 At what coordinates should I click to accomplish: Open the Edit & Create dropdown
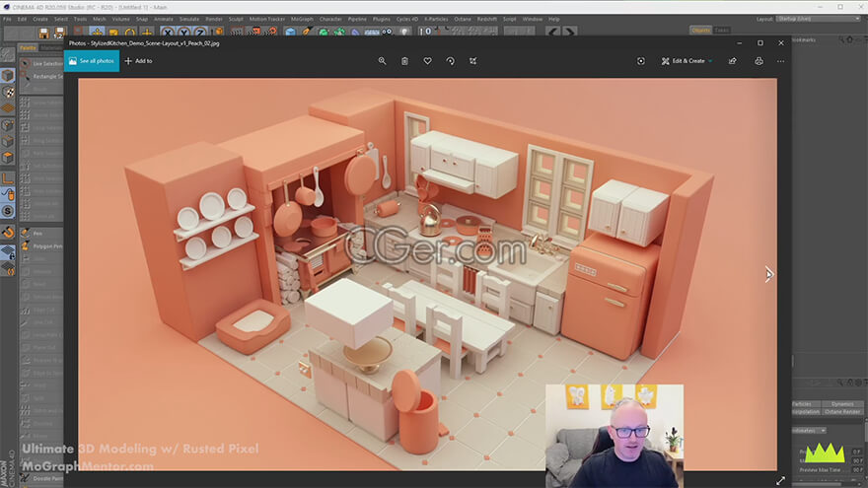click(687, 61)
